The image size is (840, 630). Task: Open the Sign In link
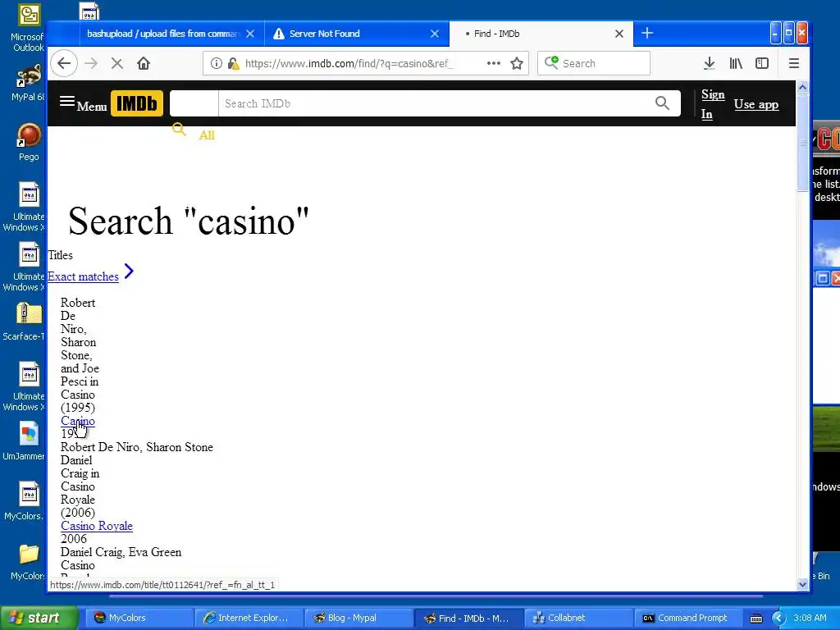coord(713,104)
